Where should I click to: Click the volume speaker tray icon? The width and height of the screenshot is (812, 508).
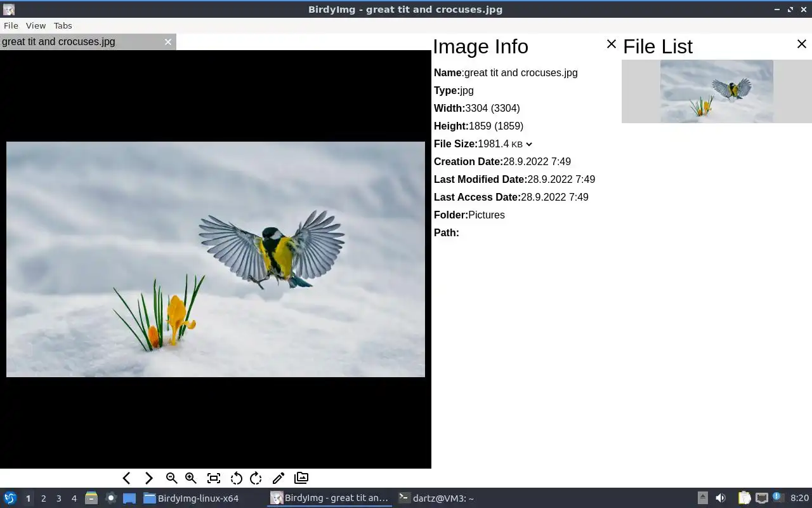tap(721, 498)
